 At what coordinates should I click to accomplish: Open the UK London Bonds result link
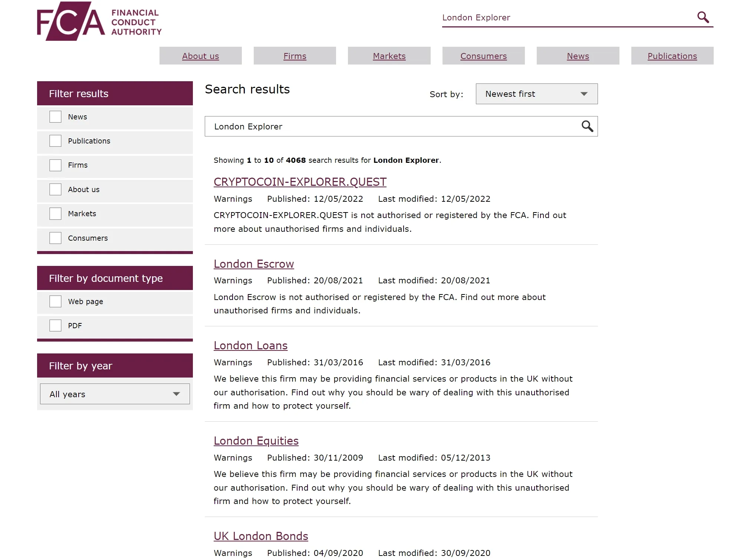coord(261,536)
